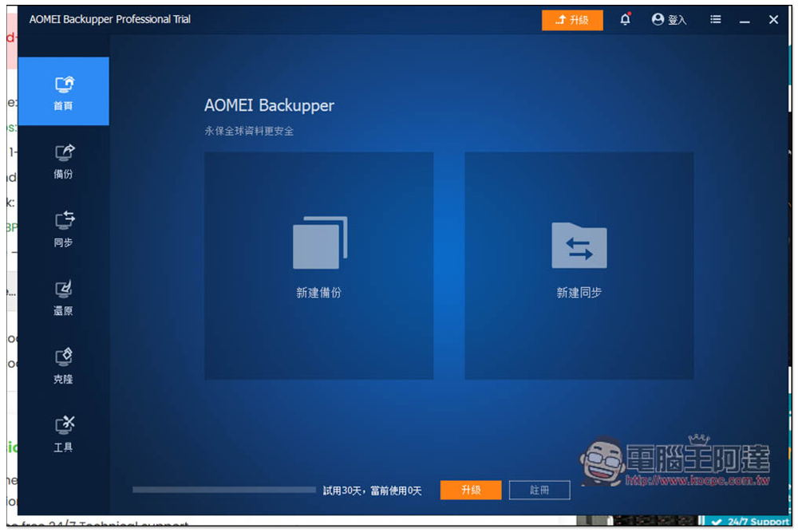The height and width of the screenshot is (532, 798).
Task: Open the 首頁 home sidebar icon
Action: click(63, 91)
